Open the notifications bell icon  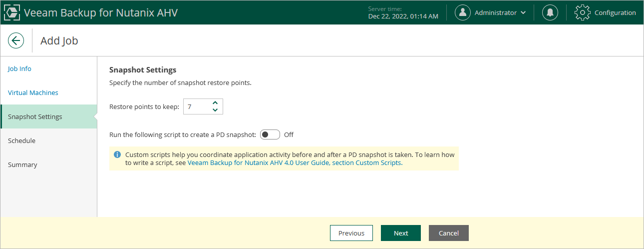pos(550,12)
